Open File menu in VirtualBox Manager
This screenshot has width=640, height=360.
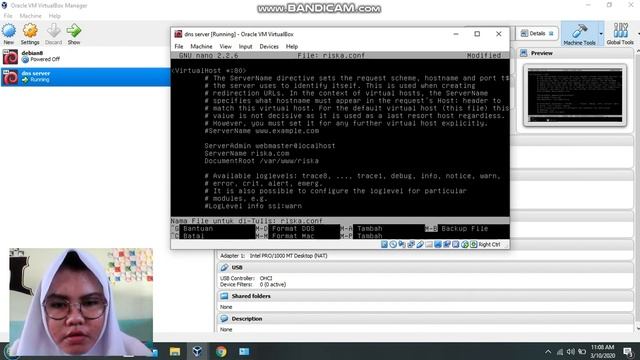pos(8,16)
